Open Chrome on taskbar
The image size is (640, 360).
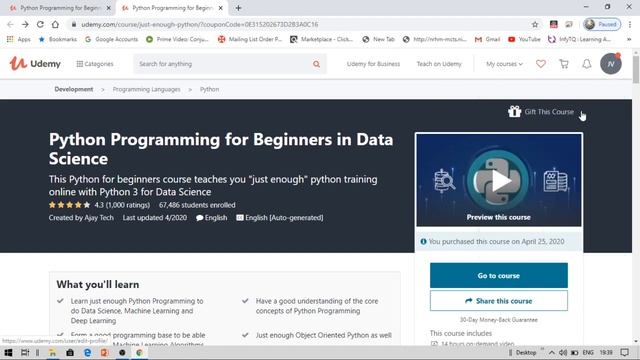(139, 353)
